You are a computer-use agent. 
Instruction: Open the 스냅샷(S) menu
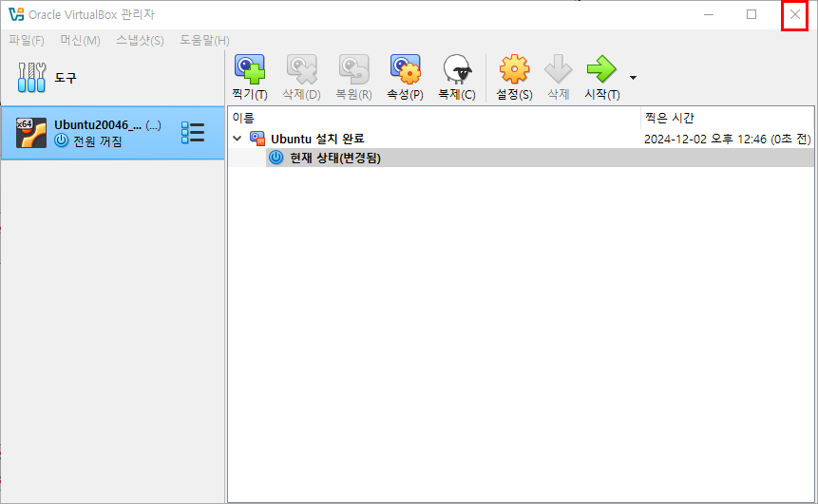pyautogui.click(x=140, y=40)
